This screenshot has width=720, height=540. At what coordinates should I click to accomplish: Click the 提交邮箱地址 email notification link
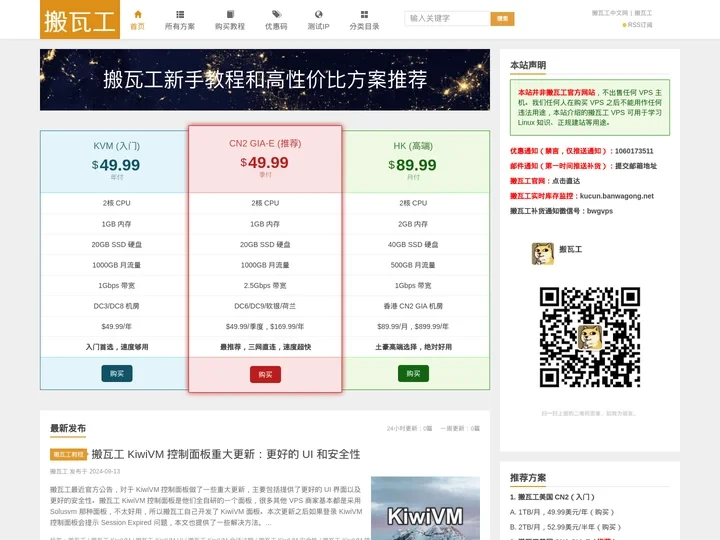click(636, 166)
